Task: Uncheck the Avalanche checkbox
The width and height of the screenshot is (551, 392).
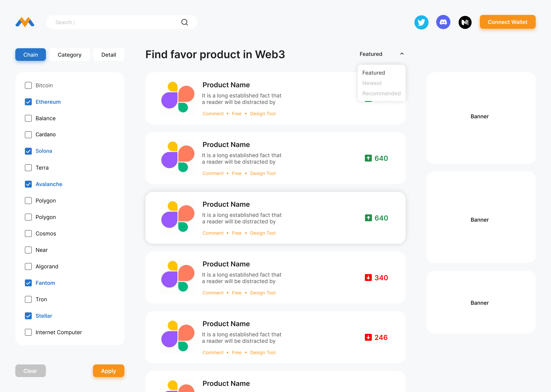Action: (x=28, y=184)
